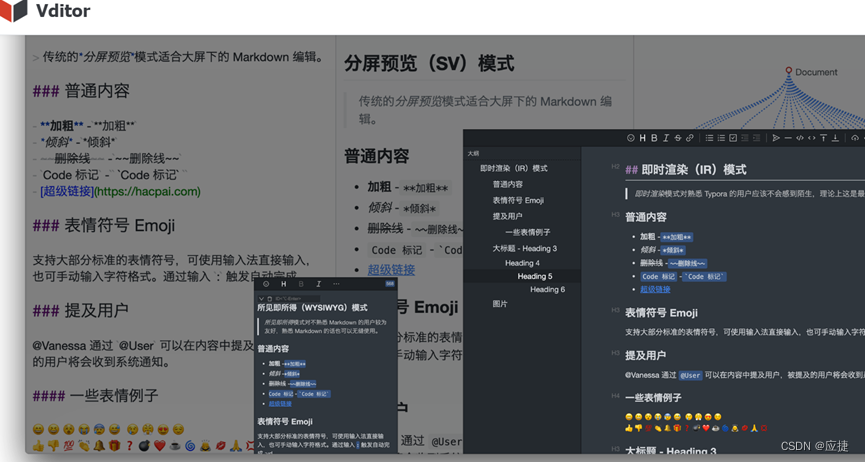865x462 pixels.
Task: Click Vditor title text
Action: coord(63,10)
